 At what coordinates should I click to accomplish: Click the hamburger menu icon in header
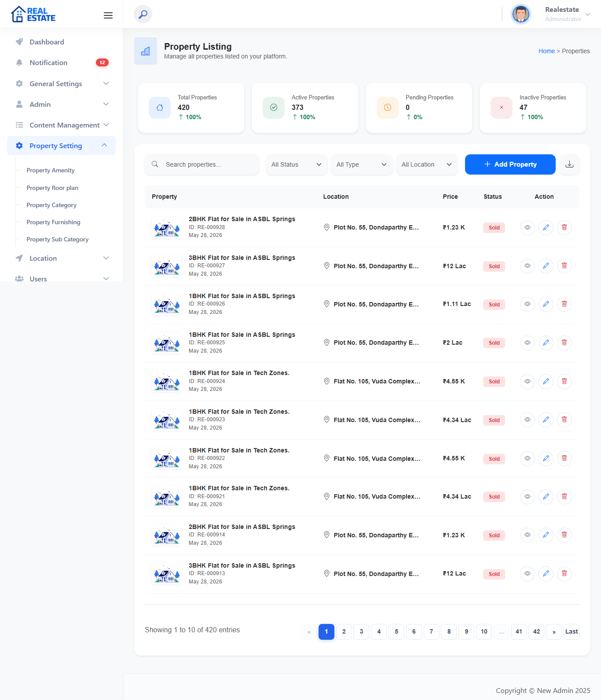[108, 15]
